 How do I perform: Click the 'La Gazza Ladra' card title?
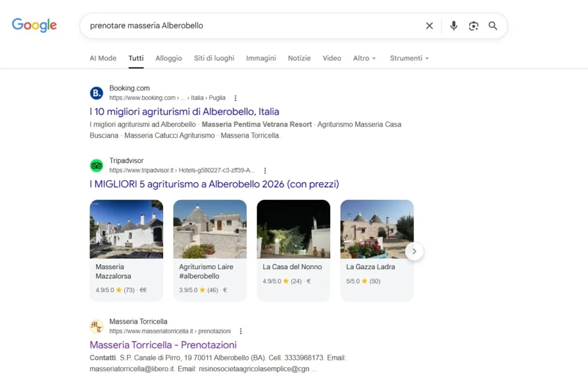(x=370, y=267)
